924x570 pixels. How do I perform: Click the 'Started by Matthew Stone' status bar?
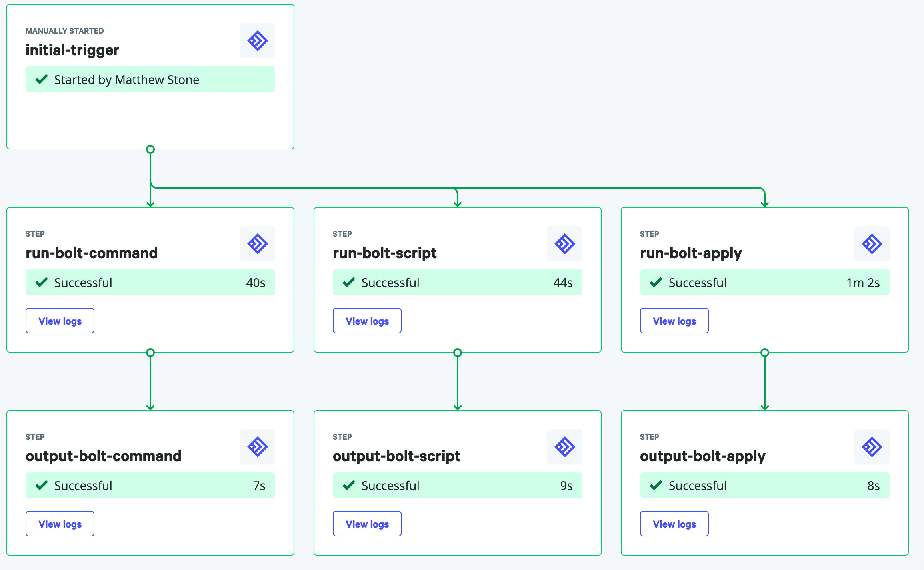(150, 80)
